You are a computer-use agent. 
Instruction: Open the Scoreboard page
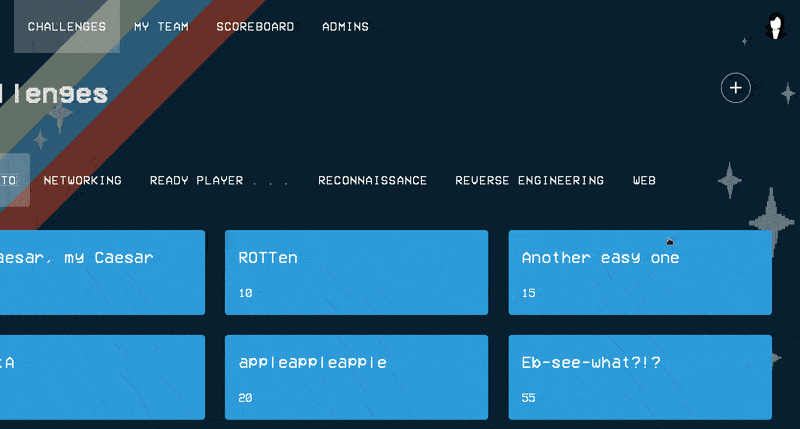pos(255,27)
